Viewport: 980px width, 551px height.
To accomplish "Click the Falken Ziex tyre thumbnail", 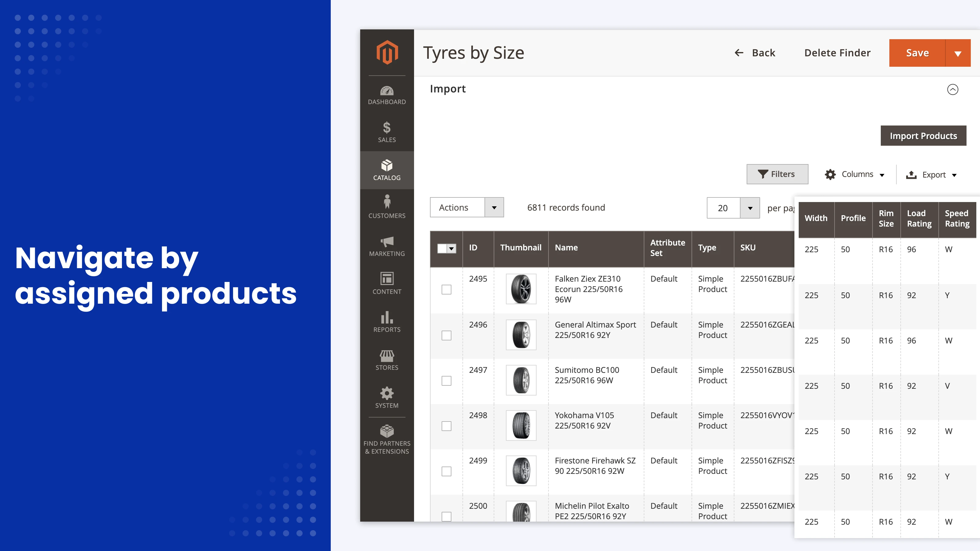I will pos(521,289).
